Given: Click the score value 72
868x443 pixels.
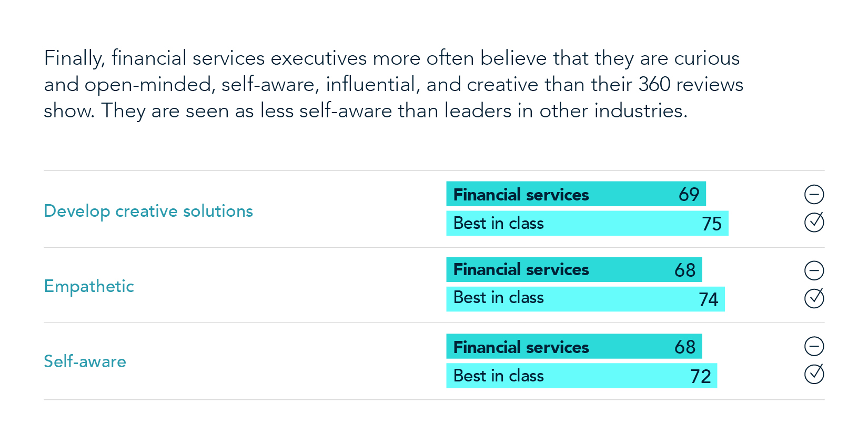Looking at the screenshot, I should point(700,376).
